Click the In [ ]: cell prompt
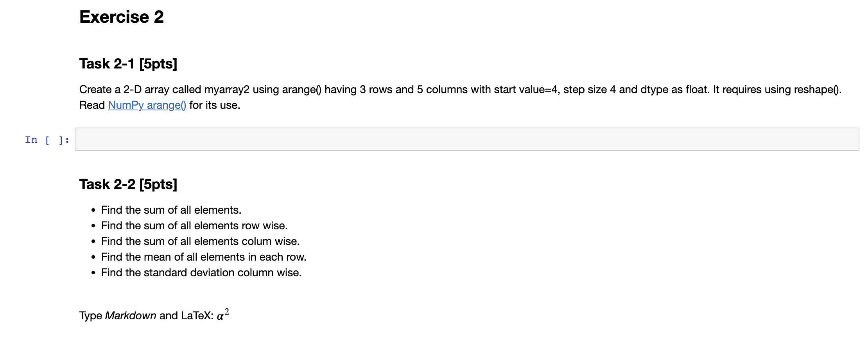 click(x=47, y=140)
